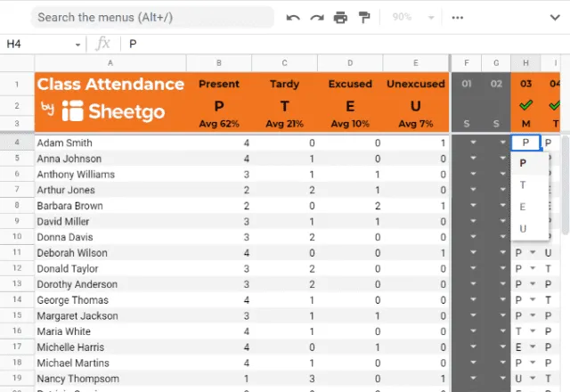Open the three-dot More toolbar options
570x392 pixels.
[x=458, y=17]
